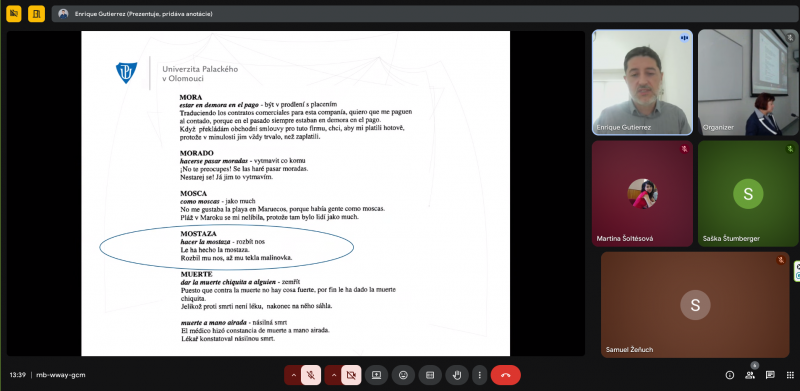Open emoji reactions
Viewport: 800px width, 391px height.
403,375
